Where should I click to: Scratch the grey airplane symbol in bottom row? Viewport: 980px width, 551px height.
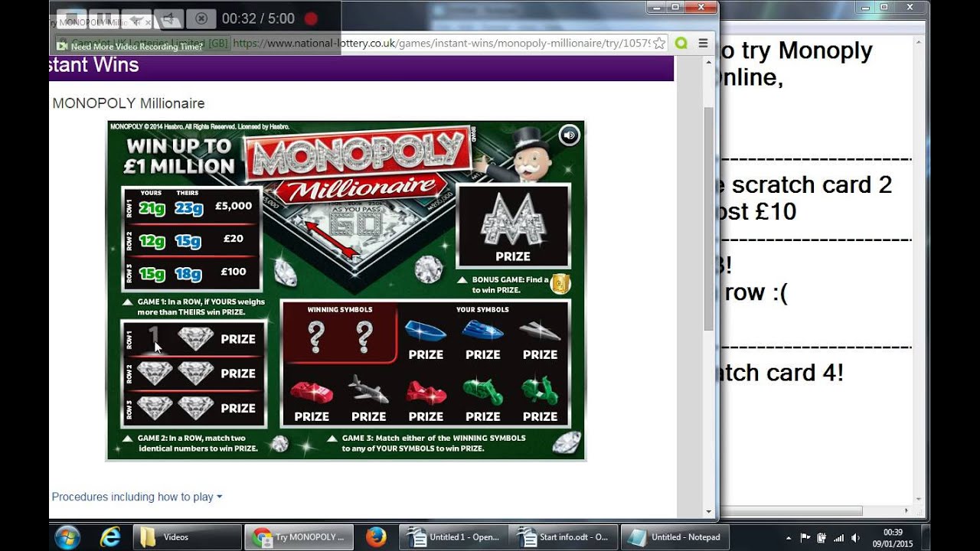368,390
